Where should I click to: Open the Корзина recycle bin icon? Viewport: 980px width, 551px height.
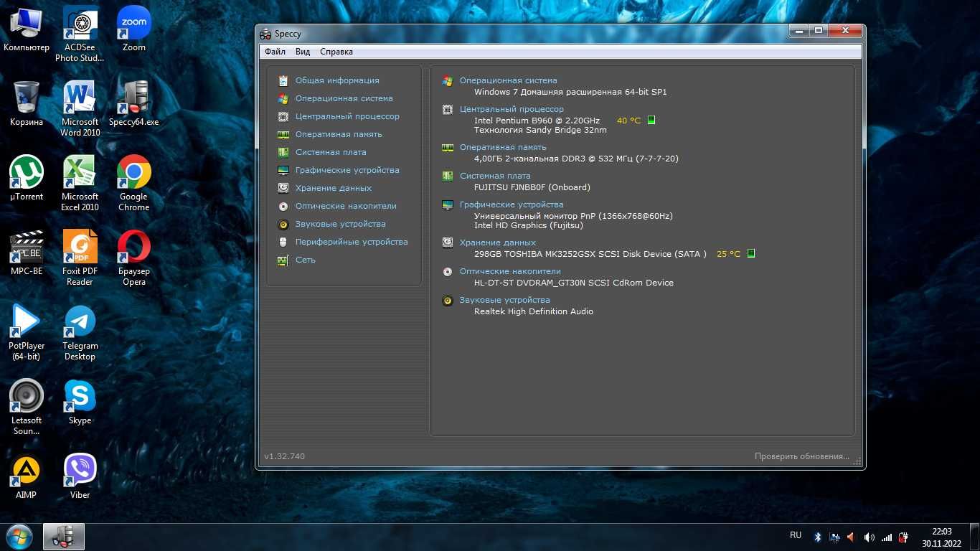[27, 104]
